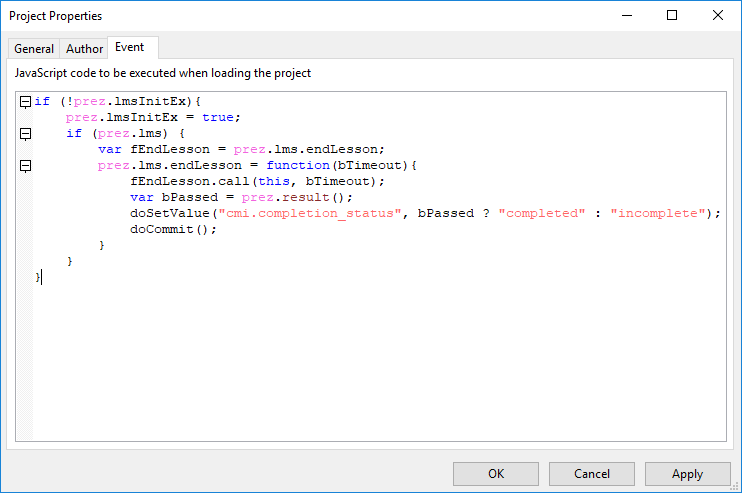Close the Project Properties window
This screenshot has height=493, width=742.
click(x=718, y=16)
